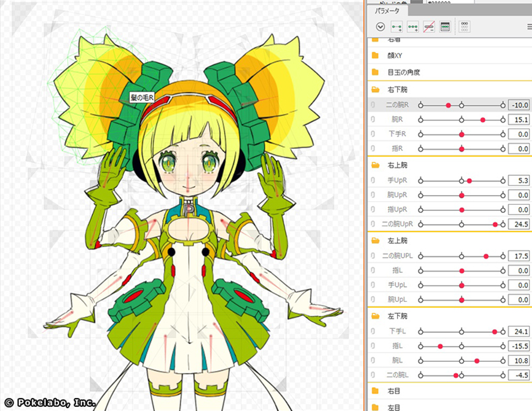
Task: Click the red handle on the 二の腕R slider
Action: [x=449, y=105]
